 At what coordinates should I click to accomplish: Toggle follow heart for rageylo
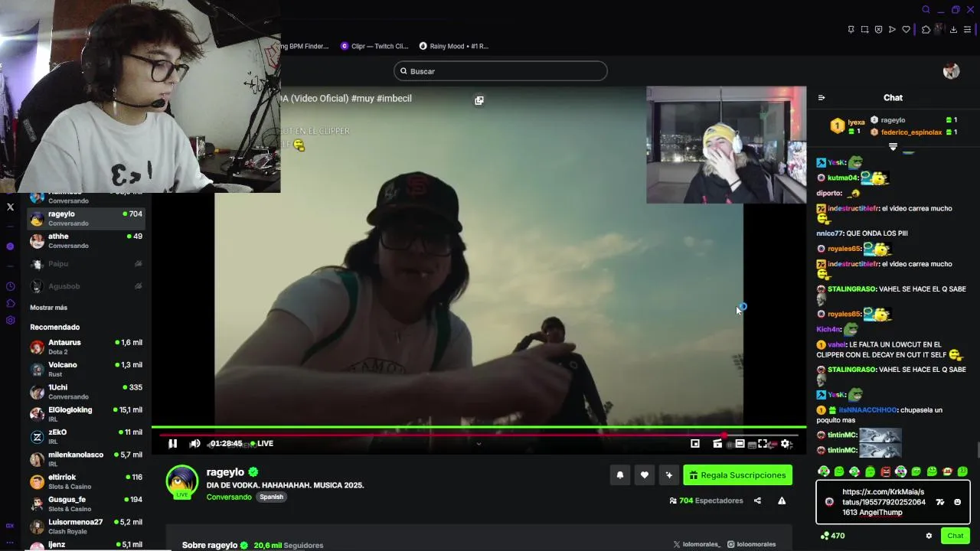tap(645, 475)
